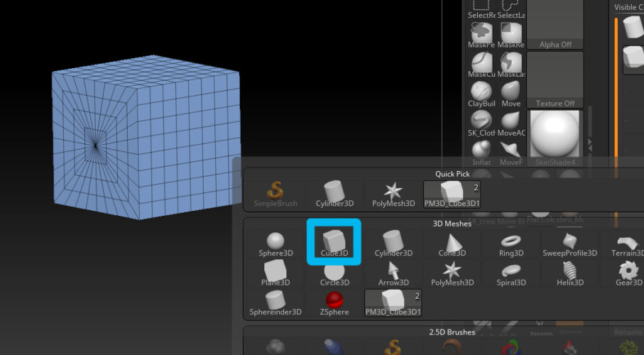Viewport: 644px width, 355px height.
Task: Open the Texture Off selector
Action: point(555,80)
